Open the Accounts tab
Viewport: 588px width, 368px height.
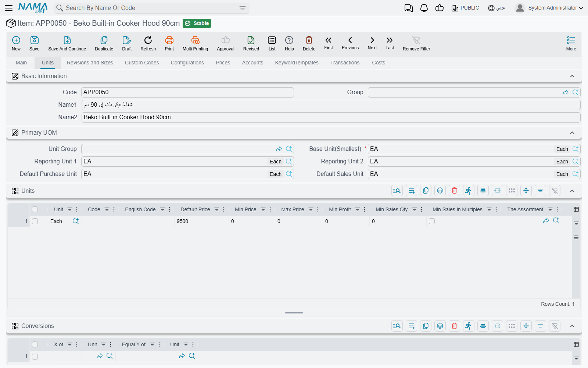[x=252, y=63]
